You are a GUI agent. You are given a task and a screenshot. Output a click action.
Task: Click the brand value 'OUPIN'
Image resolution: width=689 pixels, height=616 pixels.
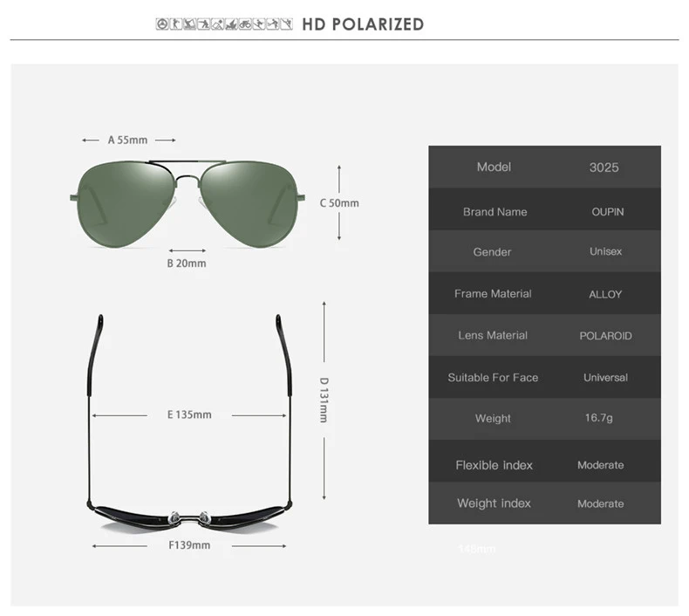(607, 212)
